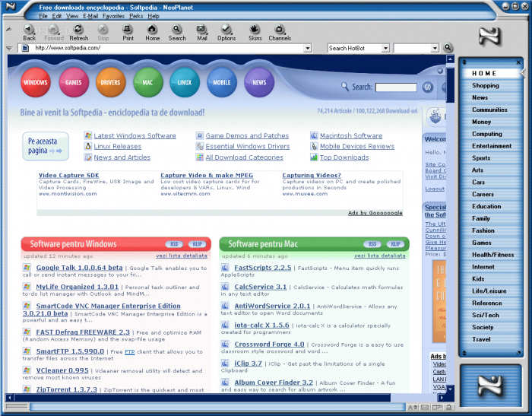The height and width of the screenshot is (416, 532).
Task: Click the Print toolbar icon
Action: (x=128, y=31)
